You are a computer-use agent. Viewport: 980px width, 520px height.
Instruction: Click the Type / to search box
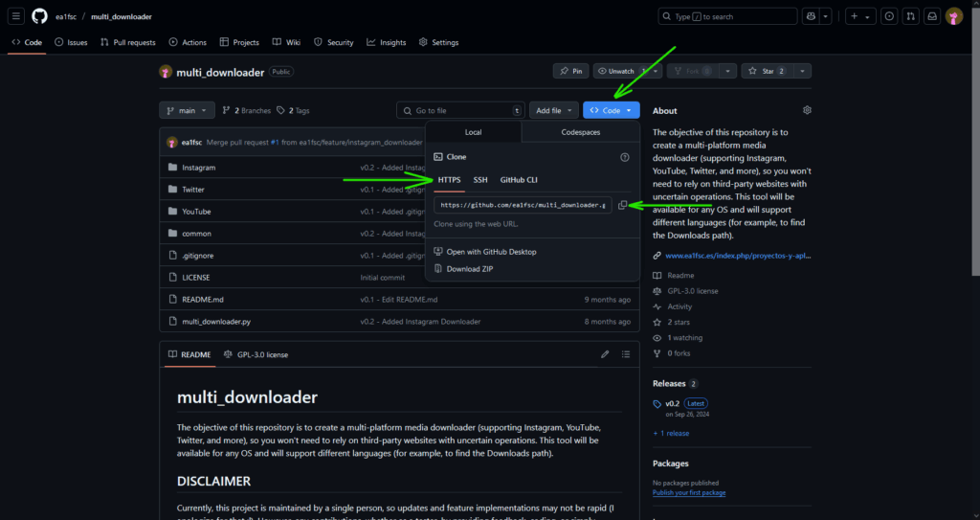727,16
